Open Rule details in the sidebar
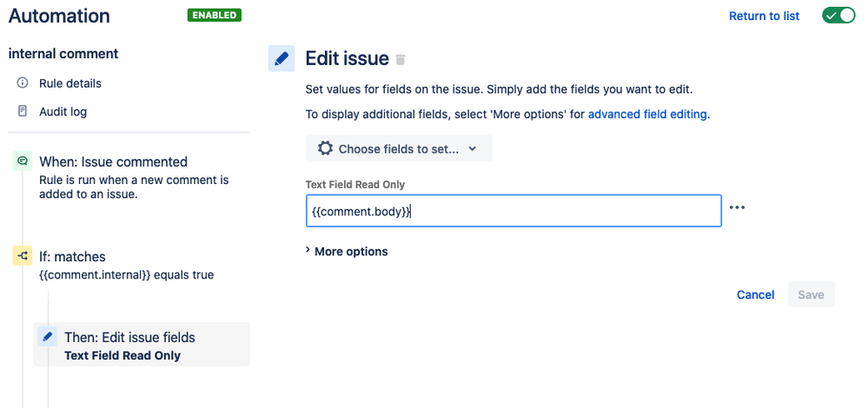The width and height of the screenshot is (868, 408). [x=70, y=83]
